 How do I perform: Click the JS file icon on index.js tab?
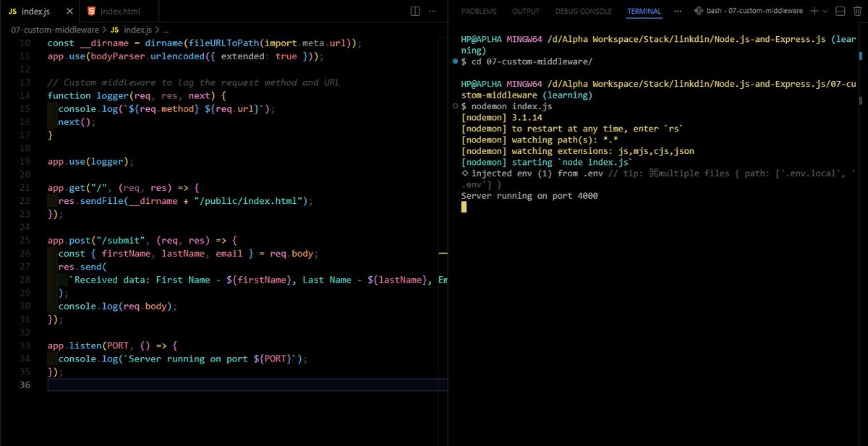[13, 12]
